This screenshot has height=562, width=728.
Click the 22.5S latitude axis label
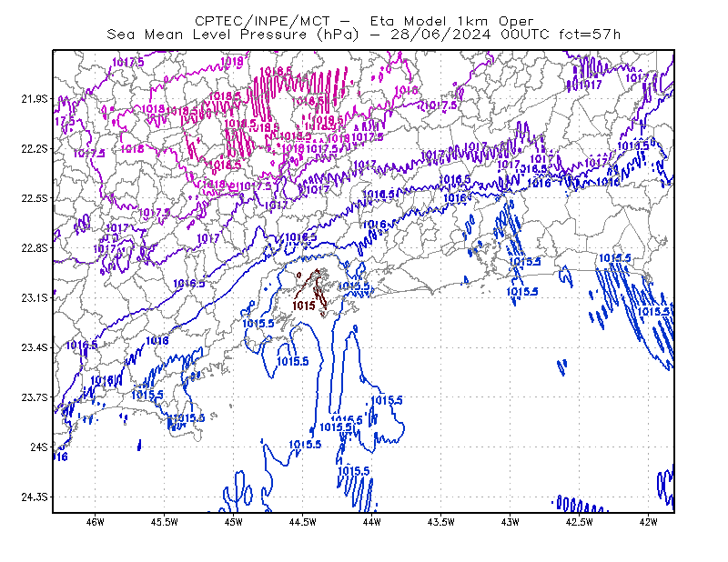(35, 198)
